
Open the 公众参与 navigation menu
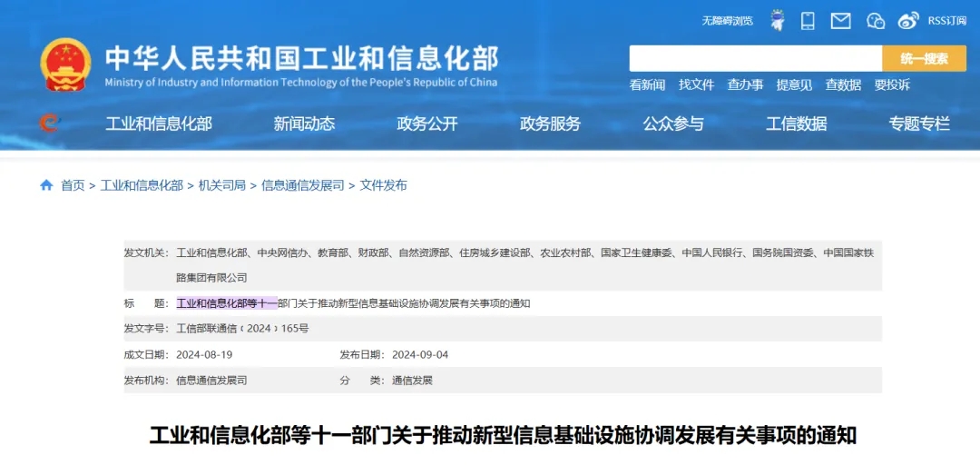pos(673,124)
